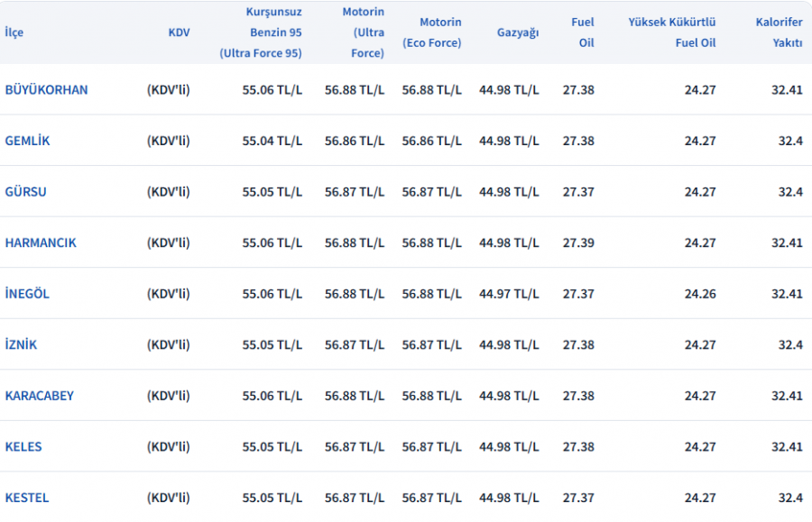Screen dimensions: 812x522
Task: Select the HARMANCIK district link
Action: [x=41, y=243]
